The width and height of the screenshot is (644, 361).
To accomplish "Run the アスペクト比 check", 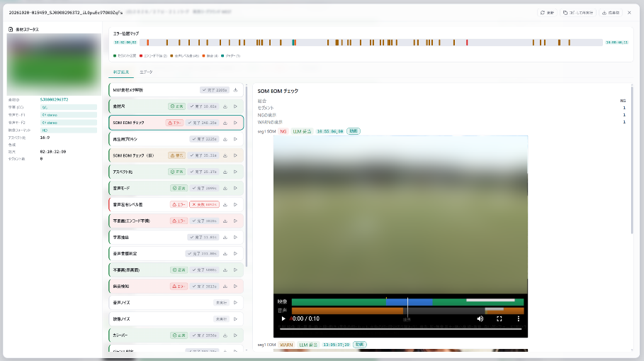I will 236,172.
